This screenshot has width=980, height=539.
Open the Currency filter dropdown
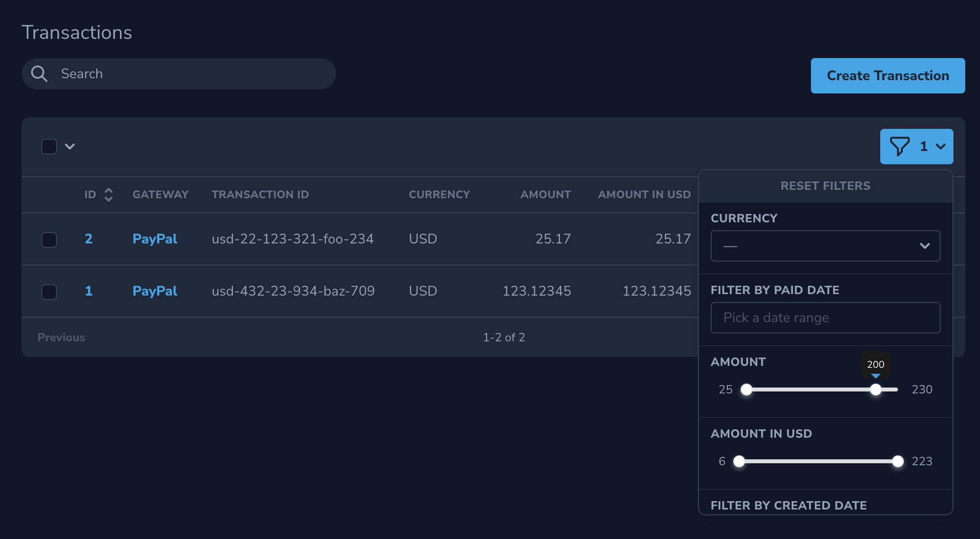pyautogui.click(x=825, y=246)
